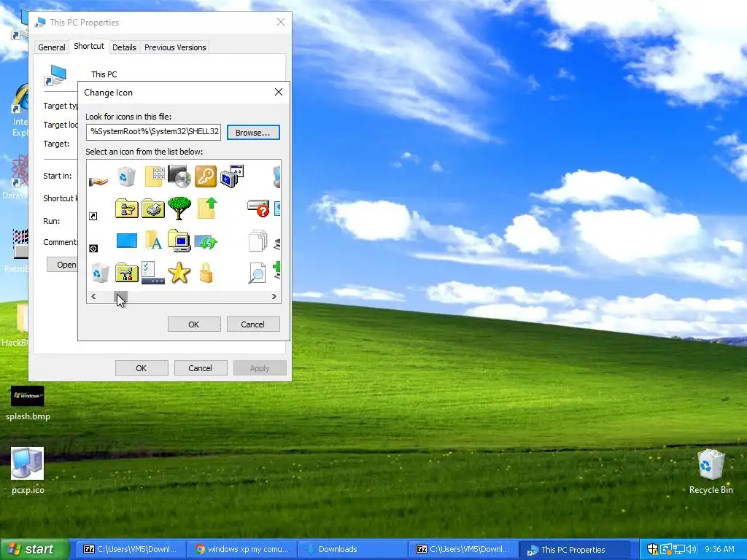Select the folder with green up arrow icon
The image size is (747, 560).
[207, 208]
